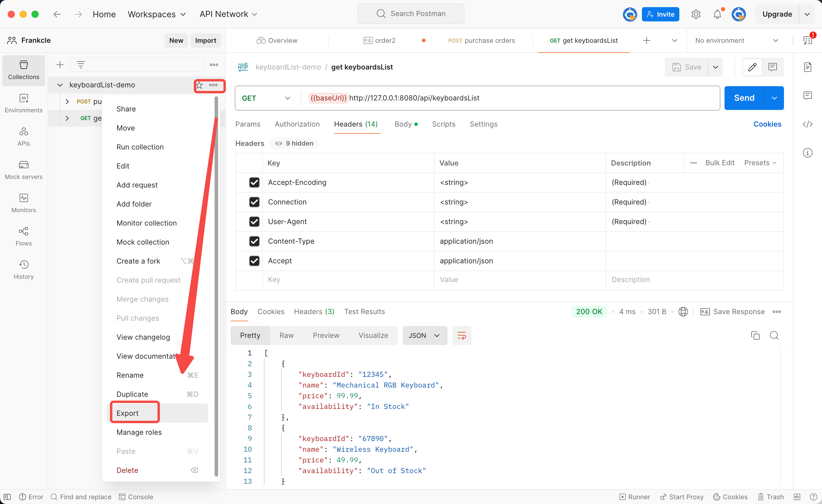Viewport: 822px width, 504px height.
Task: Collapse the keyboardList-demo collection
Action: 60,85
